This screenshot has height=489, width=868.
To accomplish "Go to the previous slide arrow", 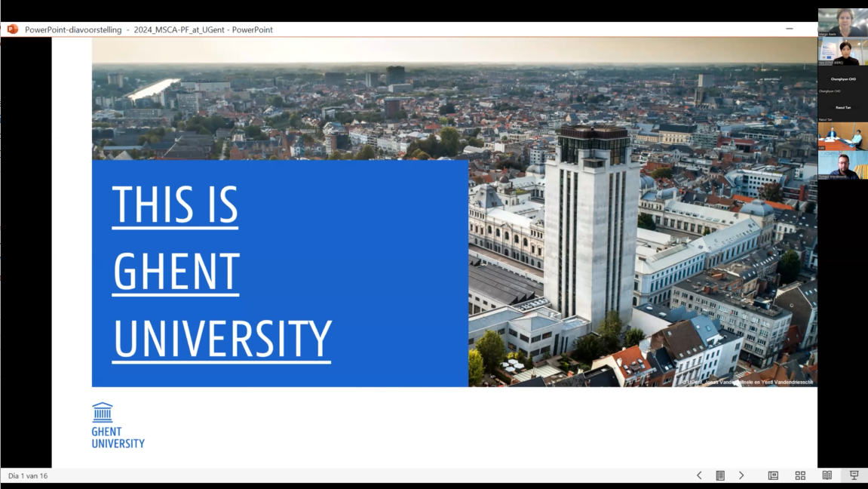I will [699, 475].
